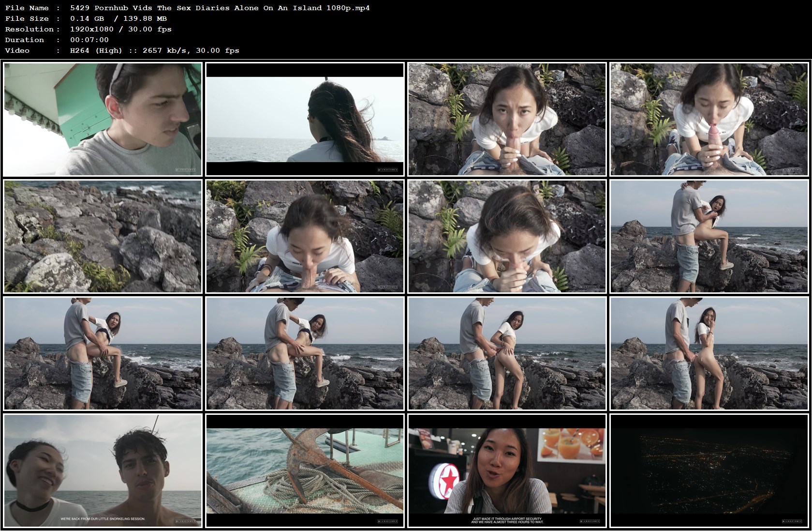Select the file name value ending in 1080p.mp4
This screenshot has height=531, width=812.
point(220,8)
